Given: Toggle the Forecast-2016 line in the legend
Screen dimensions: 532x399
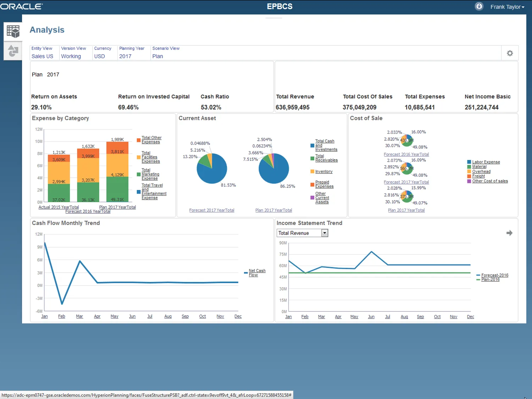Looking at the screenshot, I should point(495,275).
